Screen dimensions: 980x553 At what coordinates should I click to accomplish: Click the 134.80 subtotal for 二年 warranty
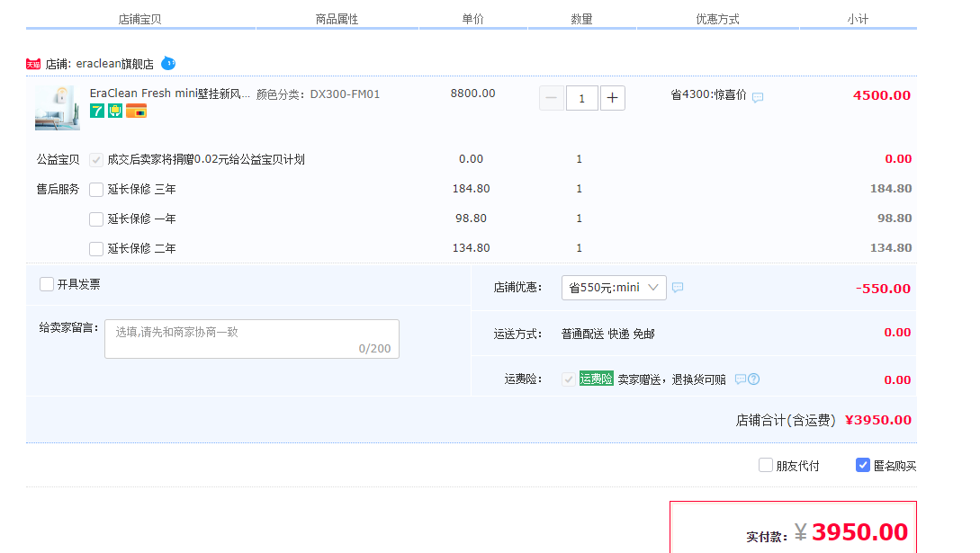pos(891,248)
